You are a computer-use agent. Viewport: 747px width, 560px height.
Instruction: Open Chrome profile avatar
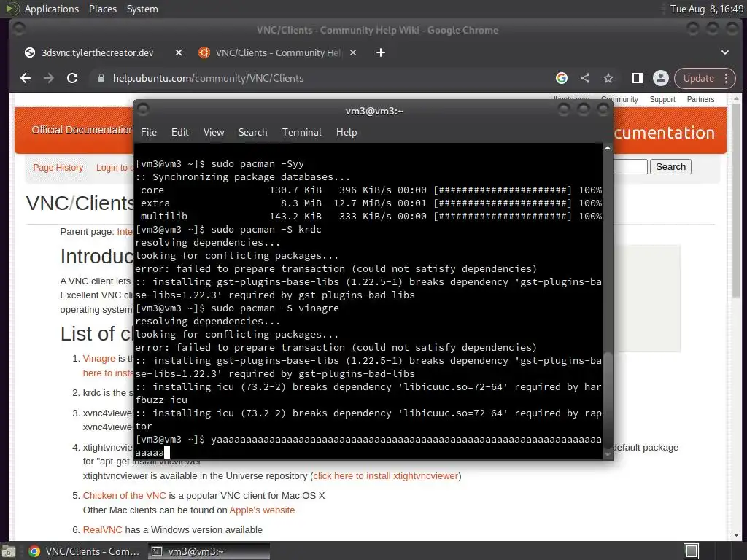click(661, 78)
